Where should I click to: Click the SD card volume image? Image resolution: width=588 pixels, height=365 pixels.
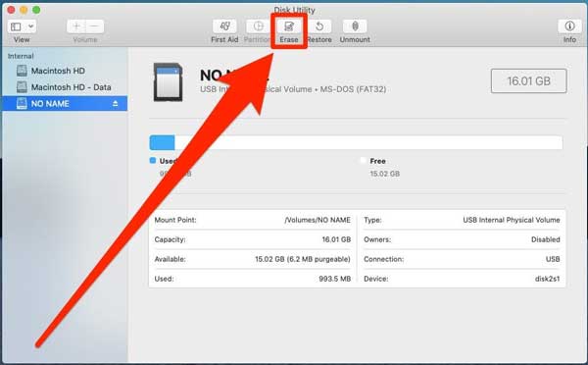[x=168, y=81]
